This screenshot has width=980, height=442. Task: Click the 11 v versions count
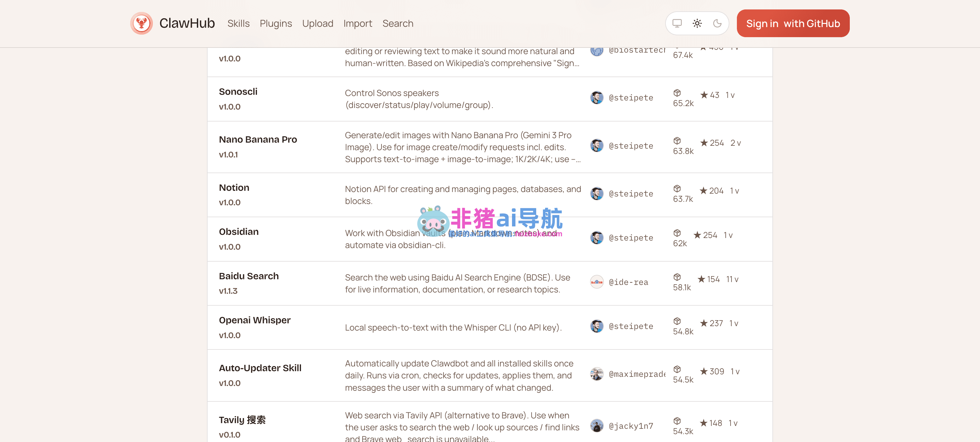[732, 280]
